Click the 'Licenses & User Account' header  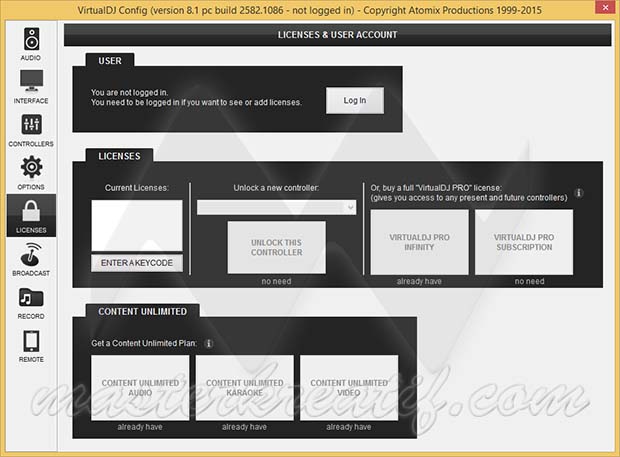click(337, 35)
